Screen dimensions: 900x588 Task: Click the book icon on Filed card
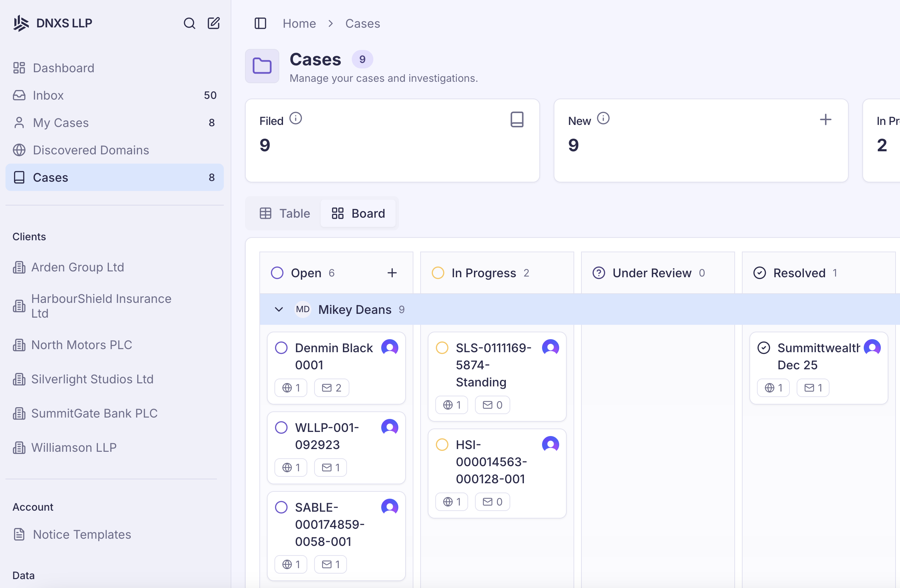(x=516, y=119)
